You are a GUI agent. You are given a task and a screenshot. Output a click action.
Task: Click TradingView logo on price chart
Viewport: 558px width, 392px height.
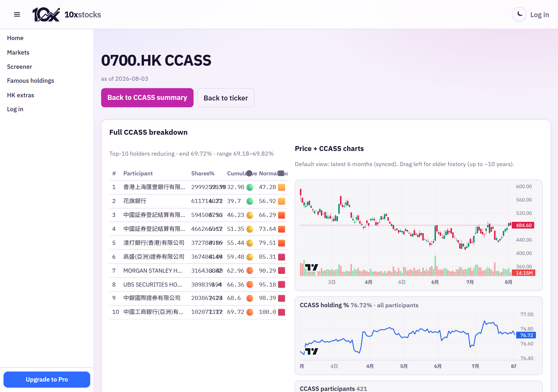(x=312, y=267)
